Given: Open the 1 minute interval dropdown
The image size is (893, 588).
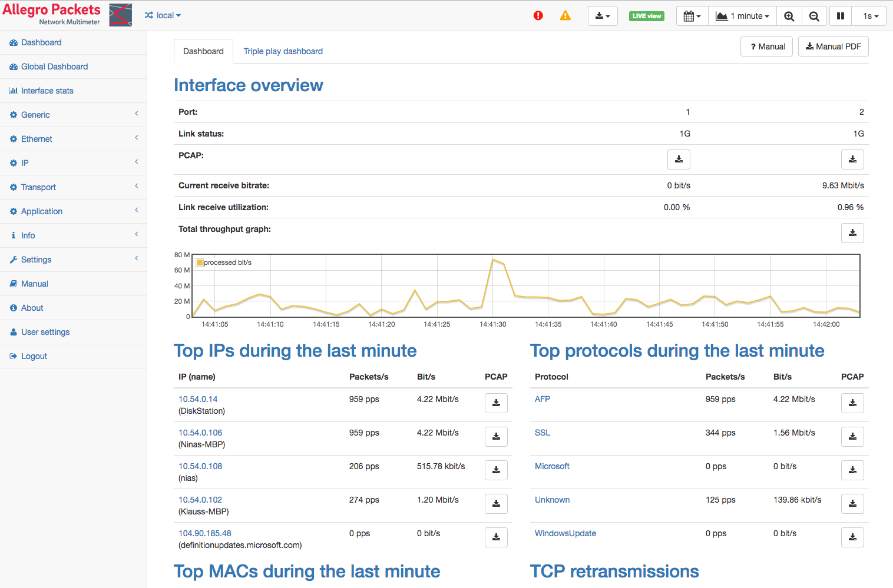Looking at the screenshot, I should click(742, 16).
